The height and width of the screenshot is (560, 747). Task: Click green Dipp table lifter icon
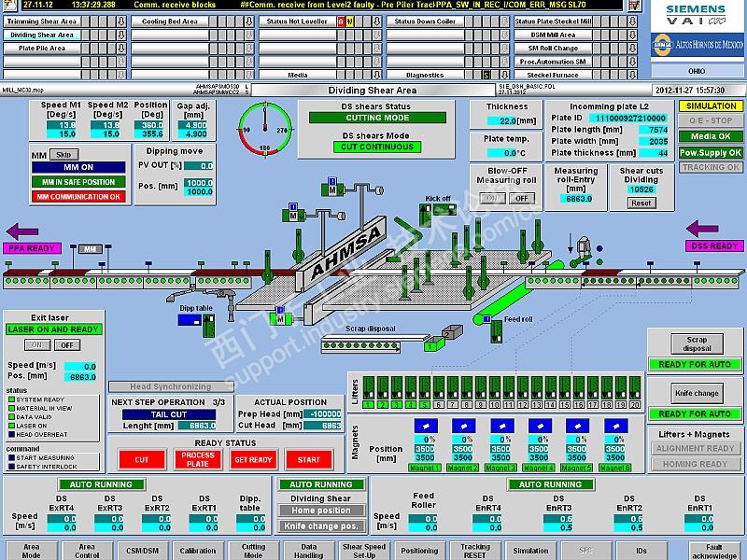coord(208,326)
